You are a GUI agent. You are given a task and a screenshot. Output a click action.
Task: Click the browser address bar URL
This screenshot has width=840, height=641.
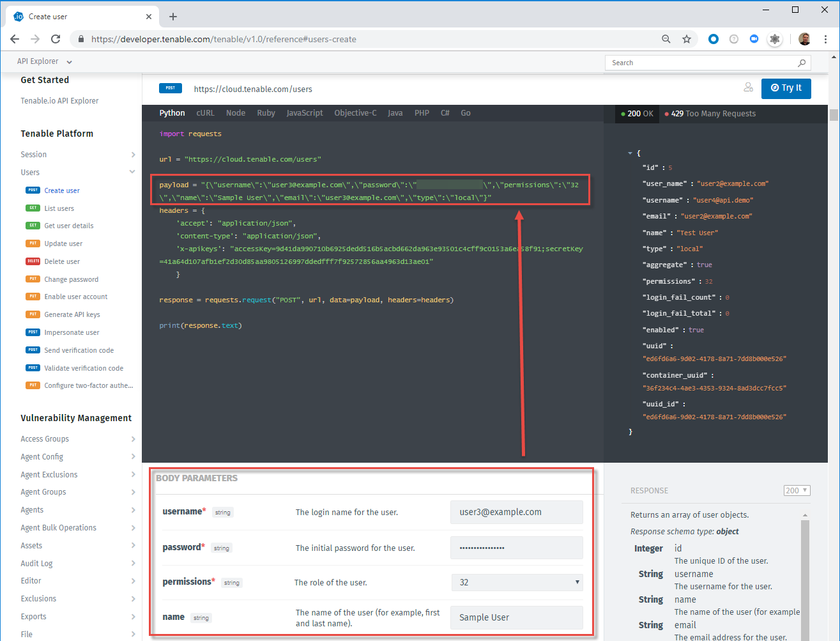tap(224, 39)
